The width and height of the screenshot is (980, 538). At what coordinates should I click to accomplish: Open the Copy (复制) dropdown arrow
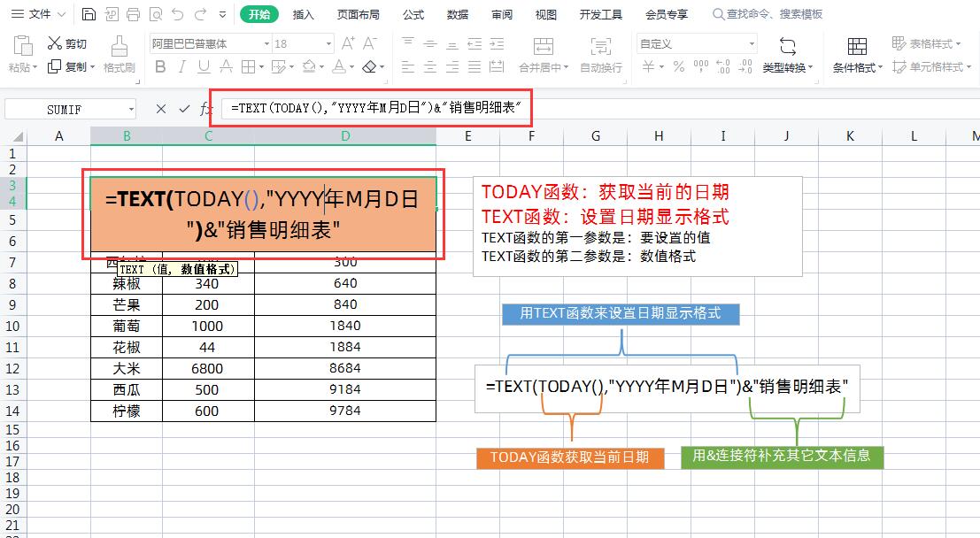(92, 67)
